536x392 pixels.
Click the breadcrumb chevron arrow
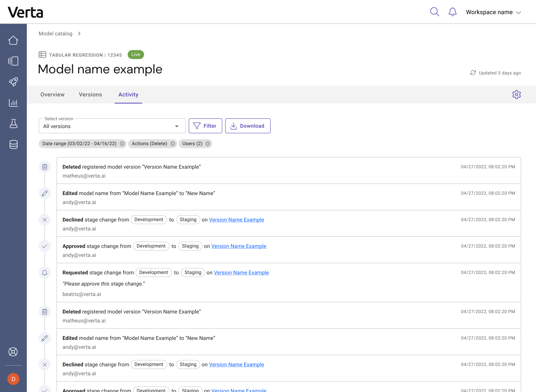[x=79, y=34]
